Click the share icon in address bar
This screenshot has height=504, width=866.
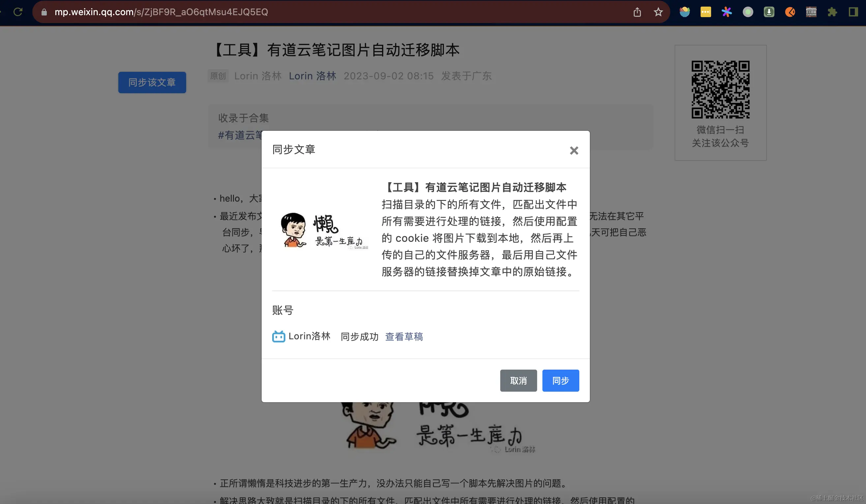[x=637, y=12]
